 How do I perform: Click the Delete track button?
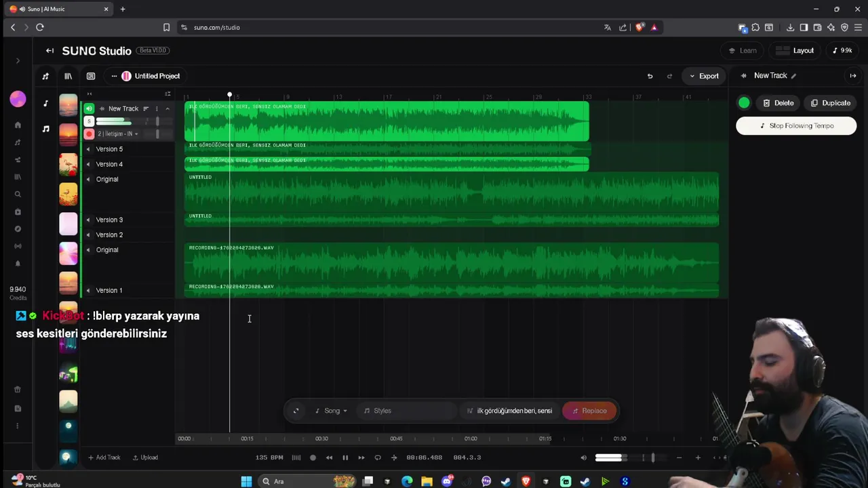[778, 103]
